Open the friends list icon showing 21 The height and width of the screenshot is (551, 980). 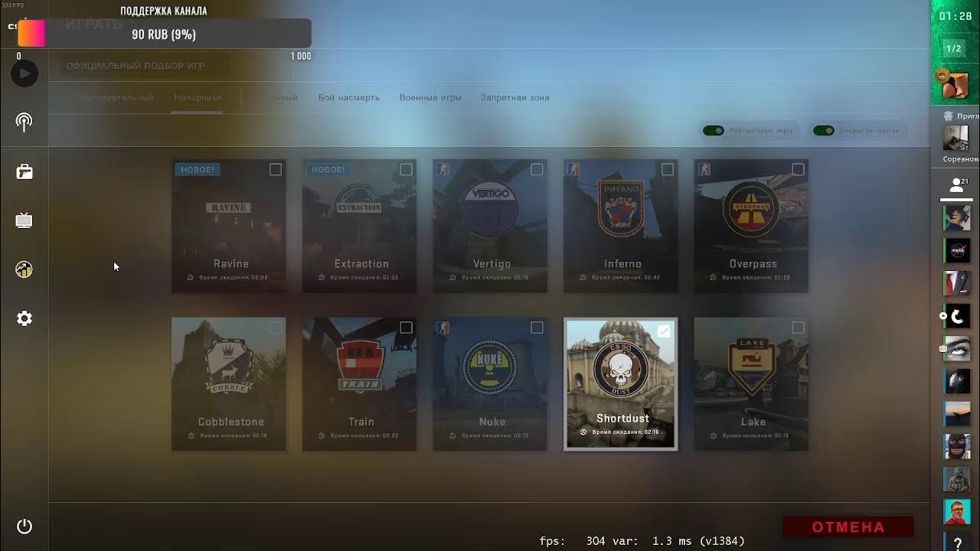pos(957,185)
